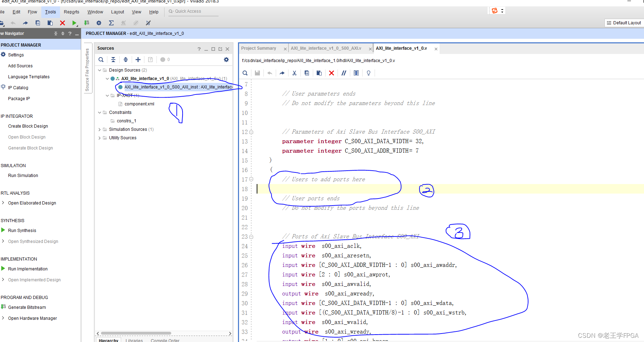Switch to AXI_lite_interface_v1_0_S00_AXI.v tab
The width and height of the screenshot is (644, 342).
[x=326, y=48]
